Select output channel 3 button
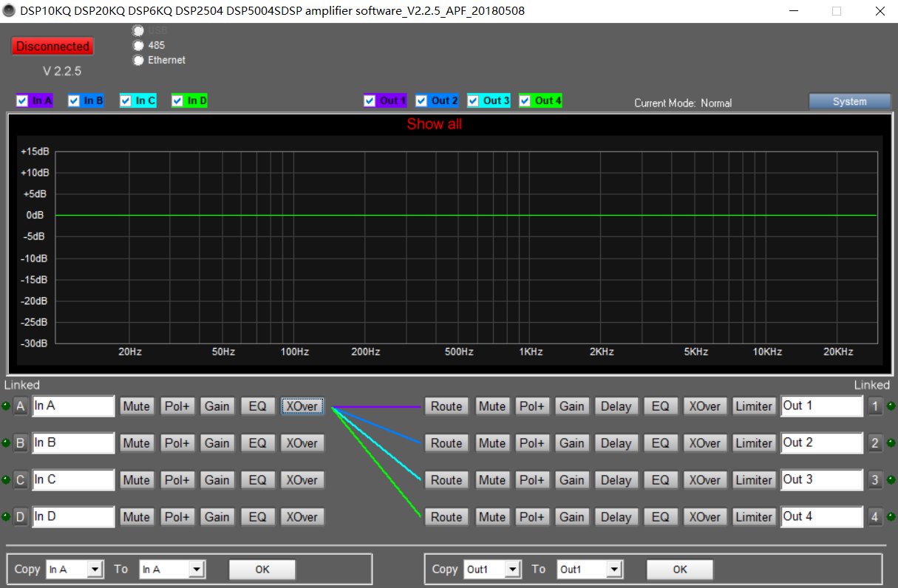This screenshot has height=588, width=898. [x=875, y=480]
